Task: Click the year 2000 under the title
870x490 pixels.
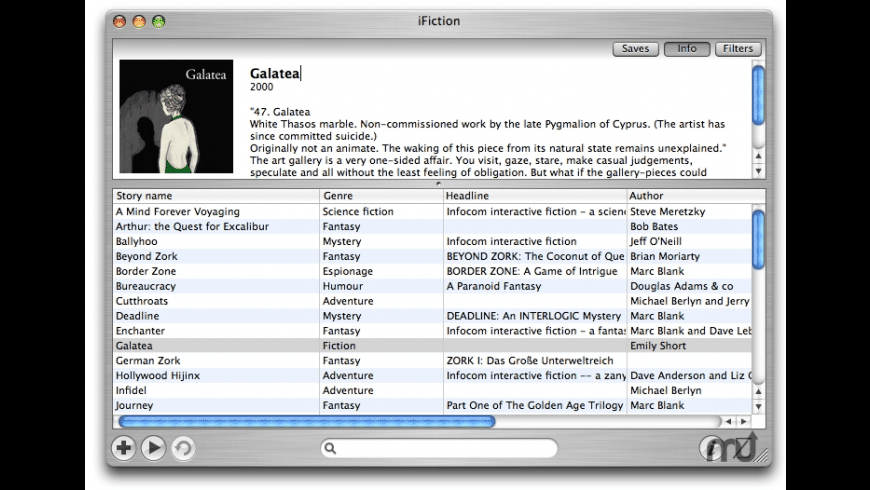Action: click(x=261, y=87)
